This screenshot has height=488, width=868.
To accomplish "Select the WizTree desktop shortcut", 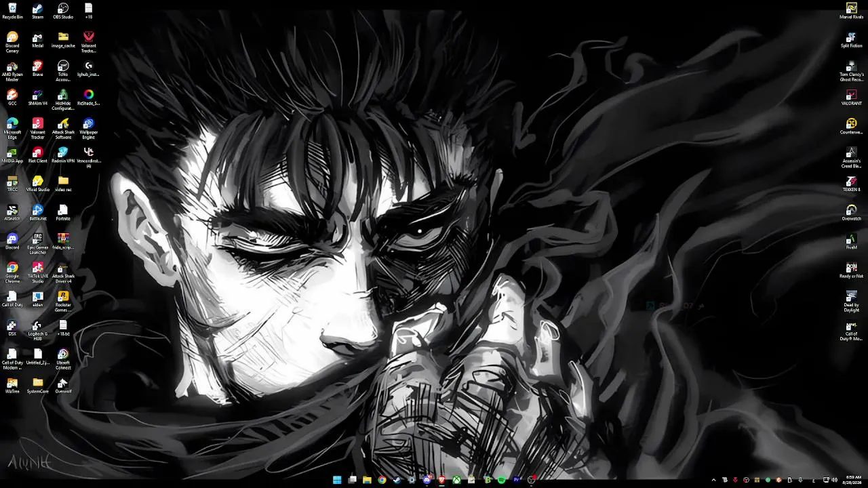I will [12, 386].
